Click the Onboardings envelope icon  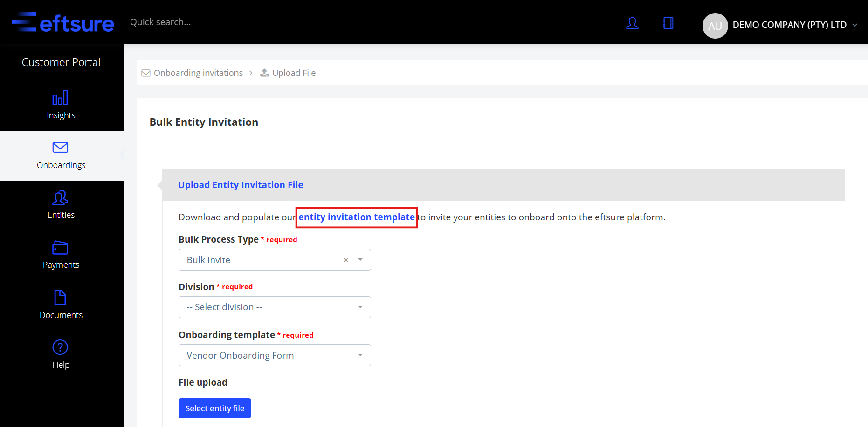pyautogui.click(x=60, y=148)
